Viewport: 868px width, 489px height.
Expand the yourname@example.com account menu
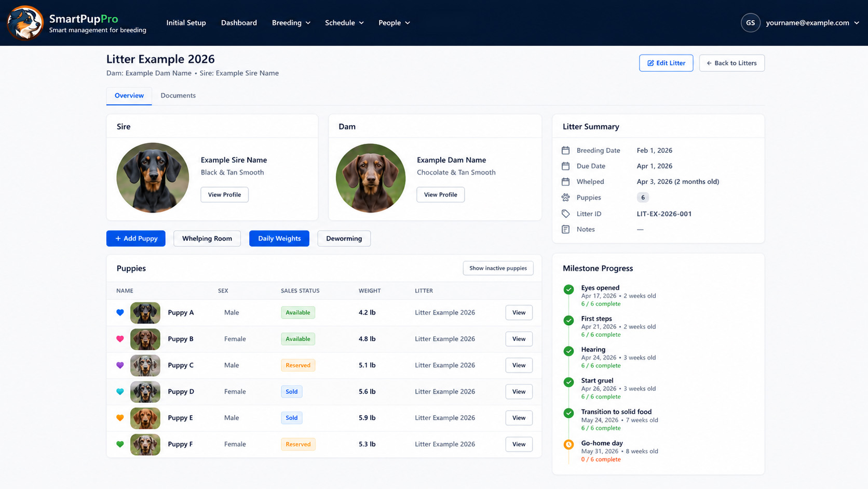(x=812, y=23)
